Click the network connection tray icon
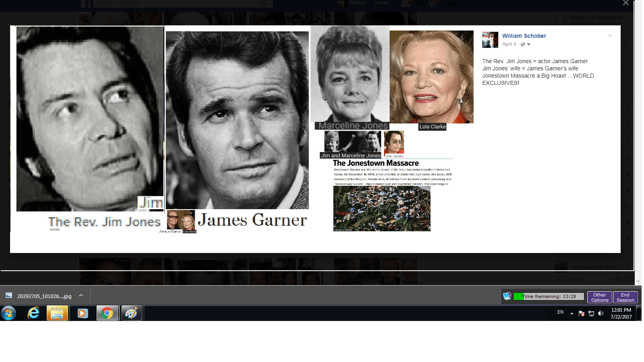Viewport: 644px width, 362px height. (x=591, y=313)
